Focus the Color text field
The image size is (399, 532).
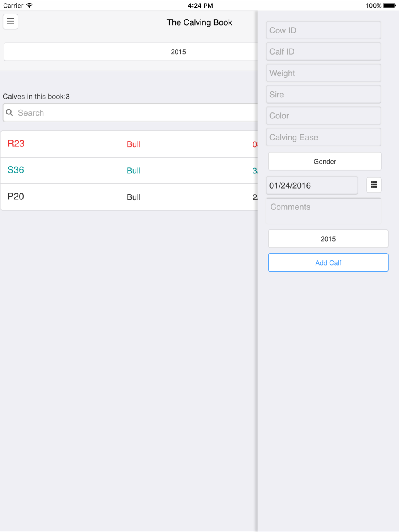tap(323, 116)
